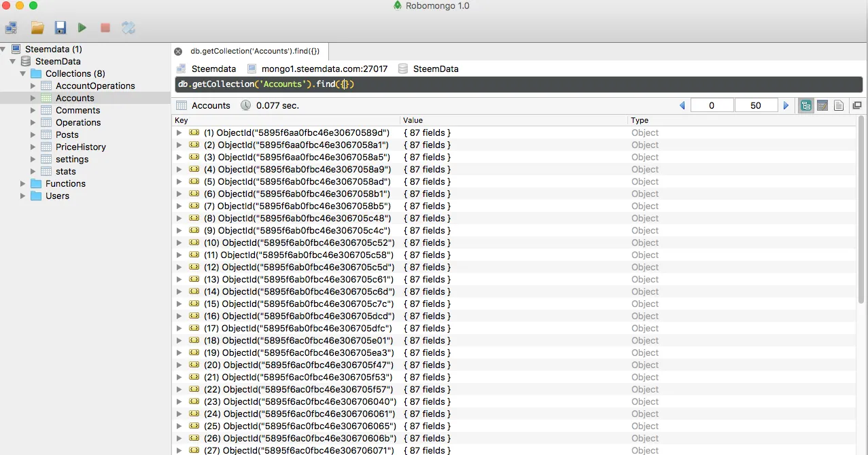
Task: Click the document icon of row (17)
Action: [x=194, y=328]
